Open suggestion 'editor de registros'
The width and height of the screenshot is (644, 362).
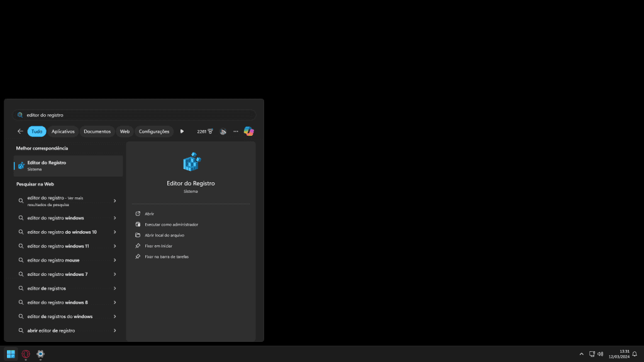click(x=68, y=288)
